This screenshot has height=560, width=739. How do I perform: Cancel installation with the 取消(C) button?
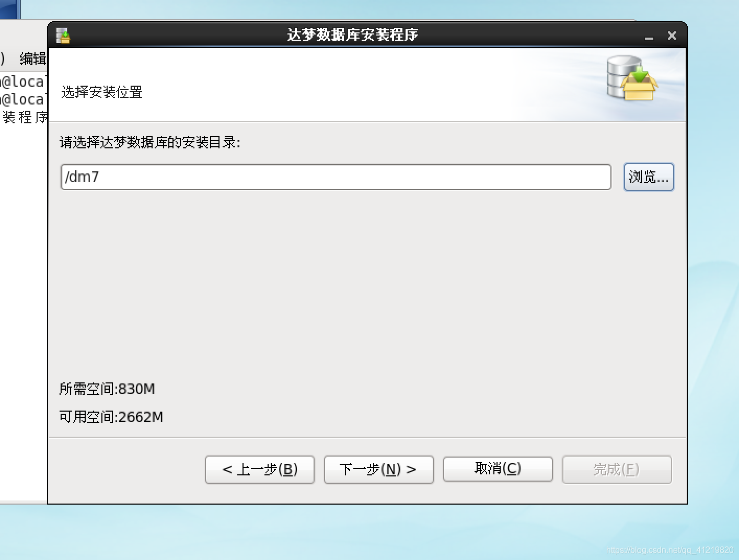click(x=498, y=469)
